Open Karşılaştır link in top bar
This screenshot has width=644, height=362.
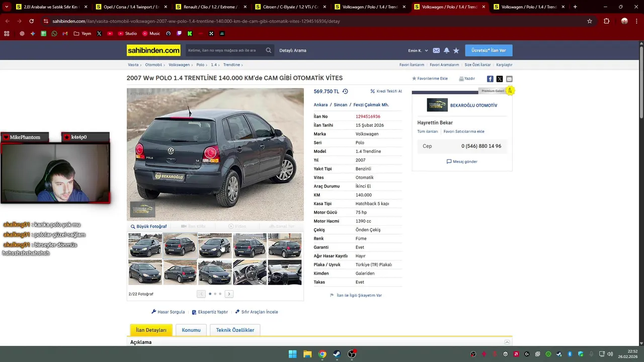(504, 65)
